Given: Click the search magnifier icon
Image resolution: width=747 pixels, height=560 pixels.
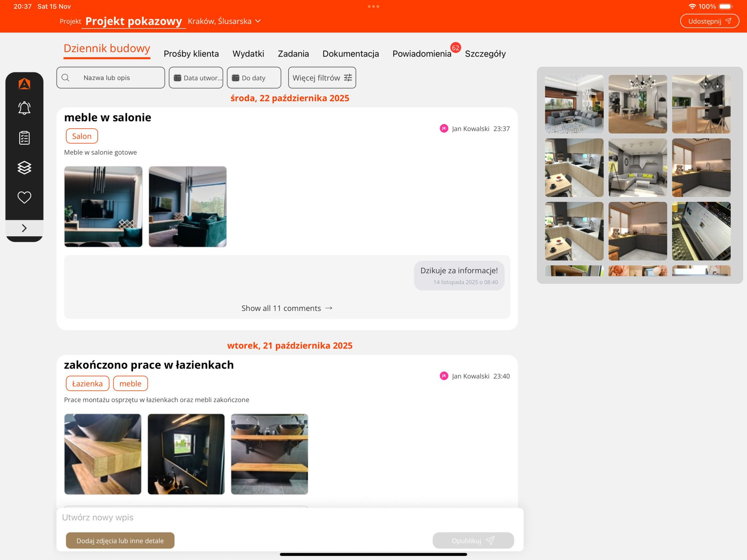Looking at the screenshot, I should 66,78.
